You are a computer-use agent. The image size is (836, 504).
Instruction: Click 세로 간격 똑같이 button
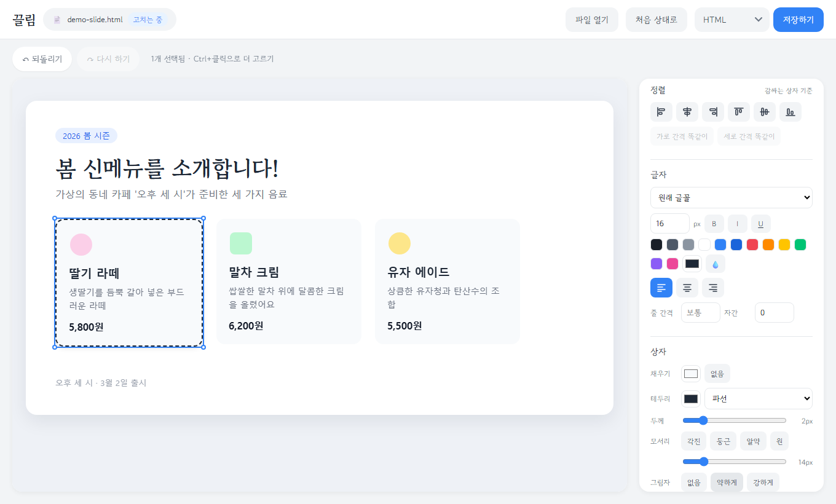point(749,136)
